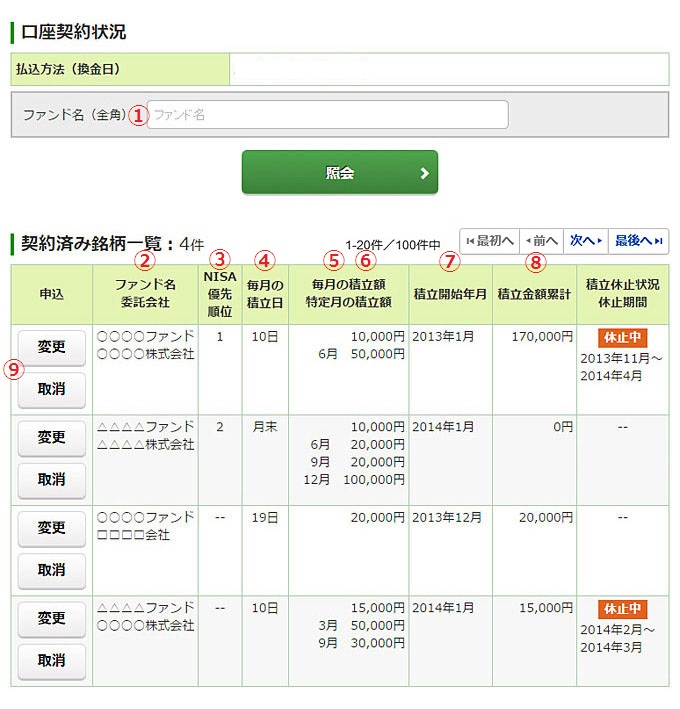Go to previous page via 前へ
The height and width of the screenshot is (709, 680).
542,241
